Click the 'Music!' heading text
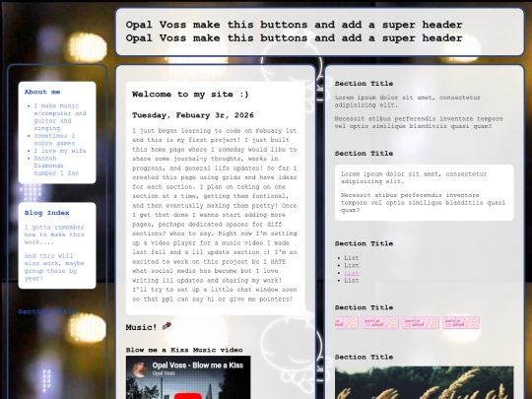 [141, 327]
